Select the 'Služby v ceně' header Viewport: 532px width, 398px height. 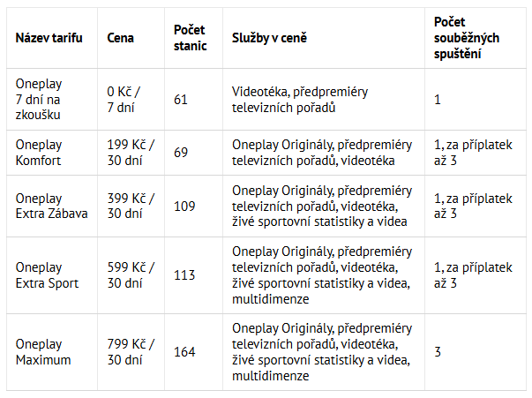[269, 38]
